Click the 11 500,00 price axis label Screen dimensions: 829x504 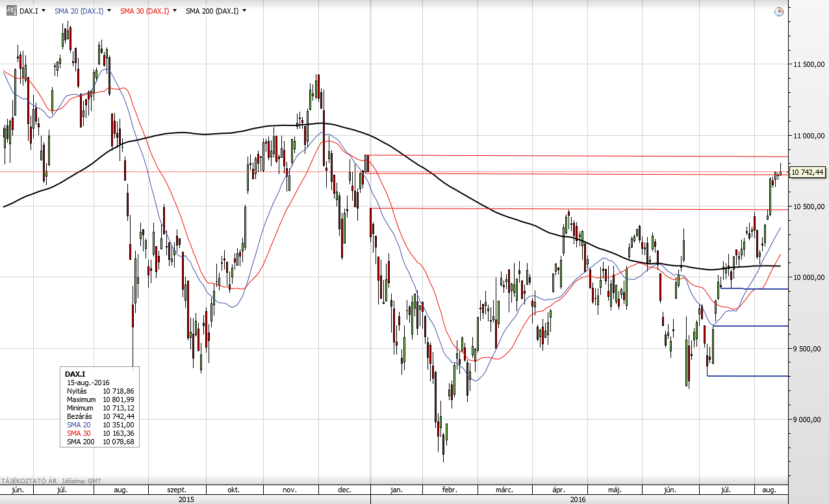pyautogui.click(x=808, y=64)
